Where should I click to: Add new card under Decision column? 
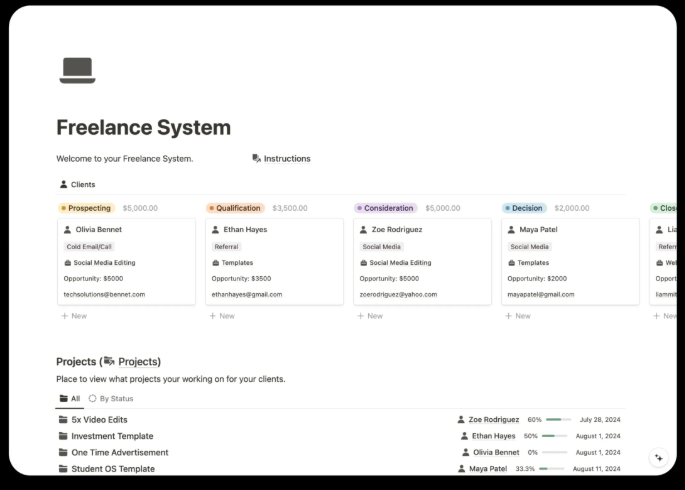pyautogui.click(x=518, y=316)
